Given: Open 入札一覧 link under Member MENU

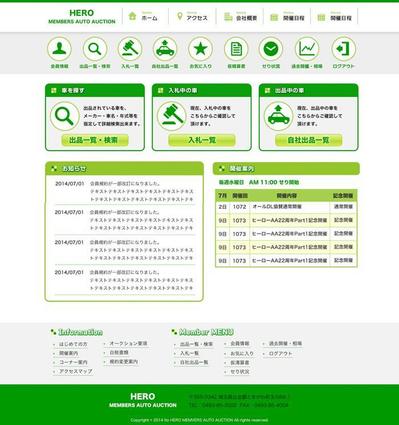Looking at the screenshot, I should (189, 353).
